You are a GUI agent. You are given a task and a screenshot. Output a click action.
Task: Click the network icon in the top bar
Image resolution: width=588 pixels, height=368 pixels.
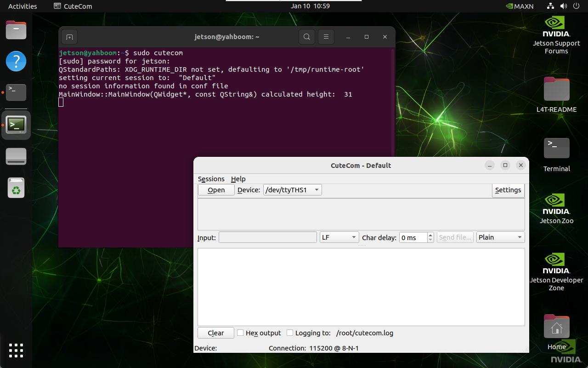(x=550, y=6)
